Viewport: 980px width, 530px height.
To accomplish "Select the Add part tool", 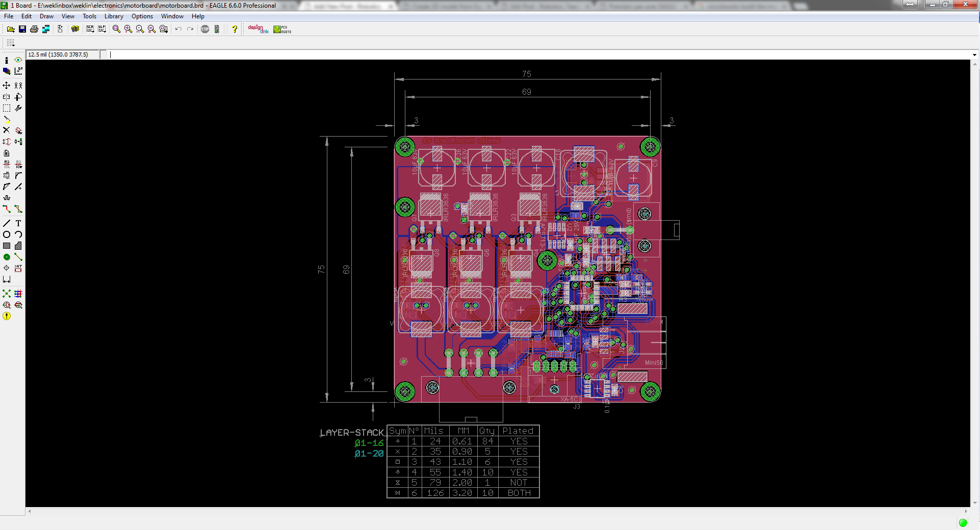I will tap(18, 130).
